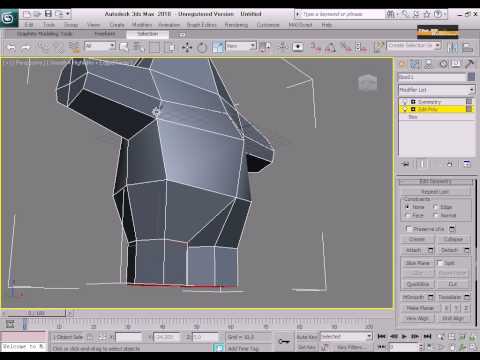
Task: Click the Mirror tool icon
Action: click(452, 47)
